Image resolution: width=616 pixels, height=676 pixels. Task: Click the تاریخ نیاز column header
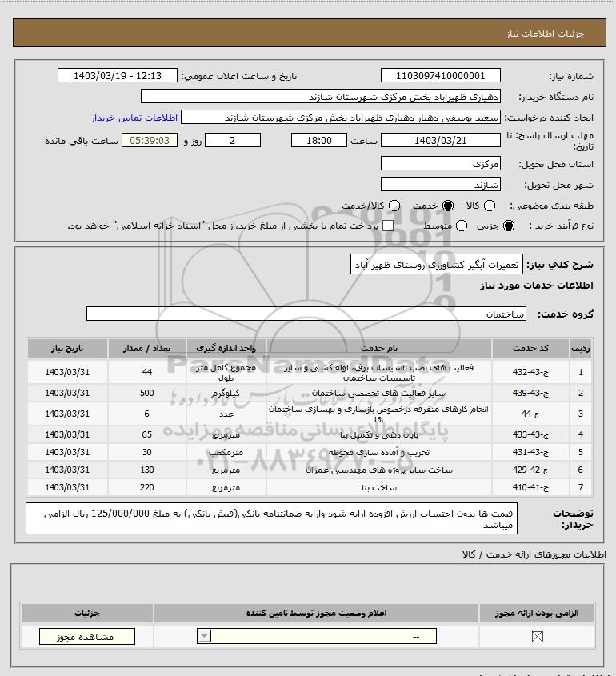[67, 348]
